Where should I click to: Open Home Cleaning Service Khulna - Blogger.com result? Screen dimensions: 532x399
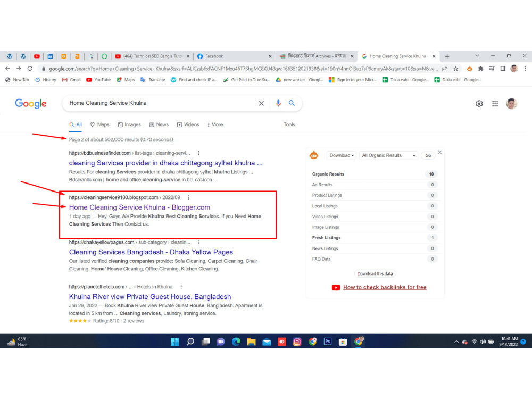tap(139, 207)
